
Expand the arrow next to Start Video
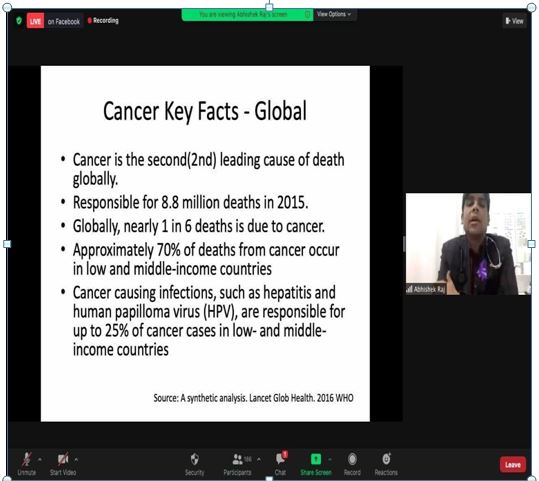76,459
